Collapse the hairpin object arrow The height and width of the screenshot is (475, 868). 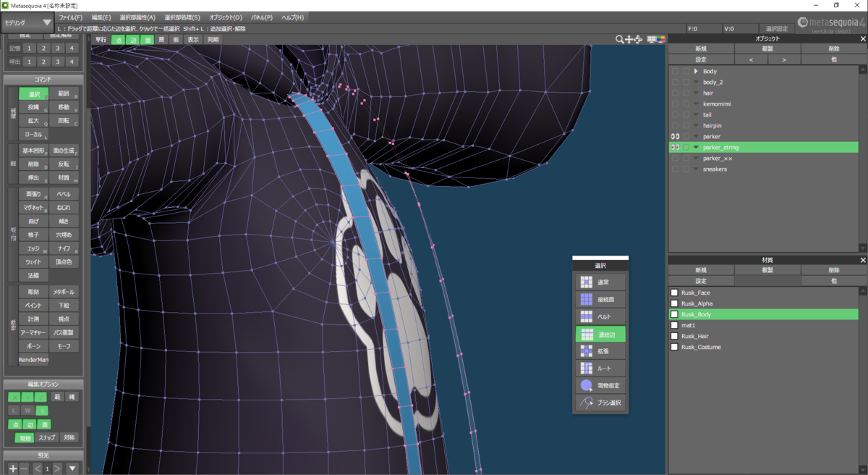coord(696,125)
